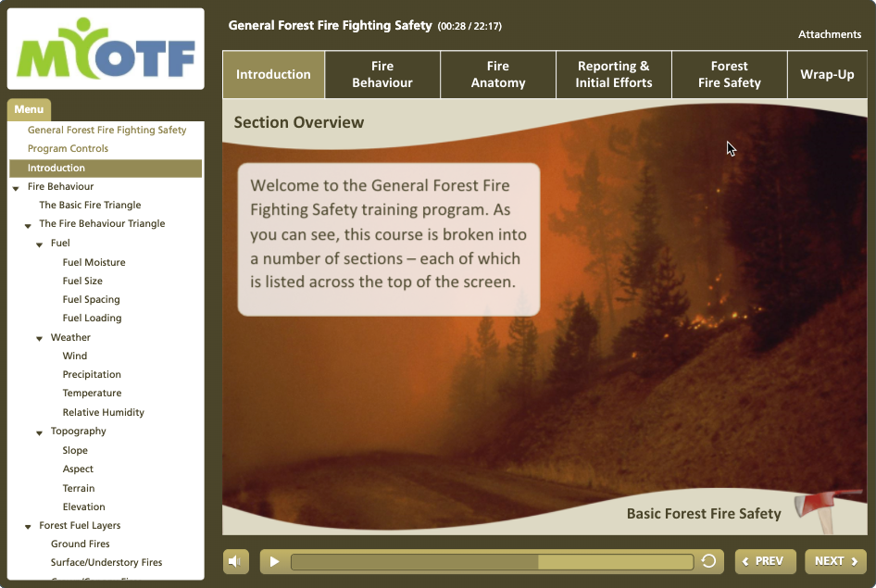Open the Wrap-Up tab
This screenshot has height=588, width=876.
coord(827,74)
